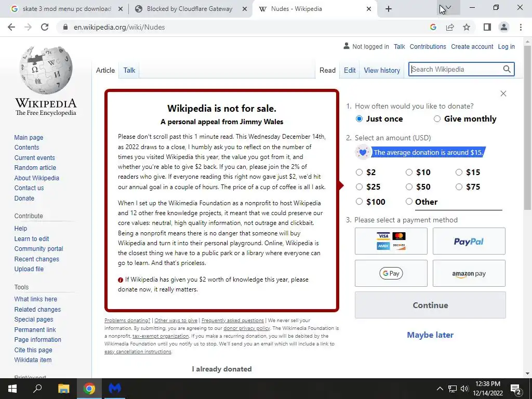Image resolution: width=532 pixels, height=399 pixels.
Task: Select the $15 amount
Action: coord(459,172)
